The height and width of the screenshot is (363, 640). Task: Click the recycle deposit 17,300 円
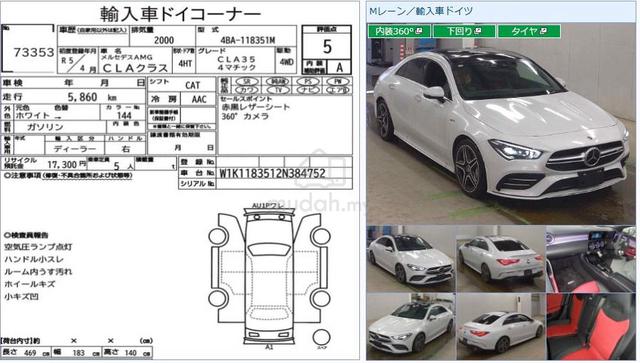tap(67, 165)
